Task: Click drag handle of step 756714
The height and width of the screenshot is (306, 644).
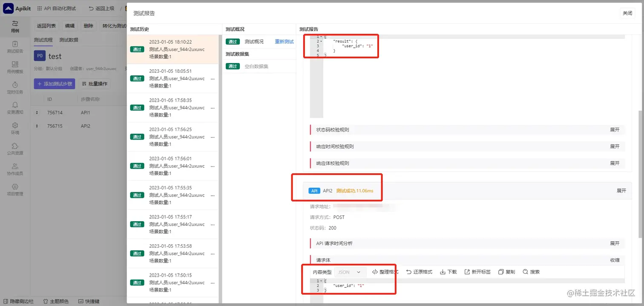Action: pyautogui.click(x=37, y=113)
